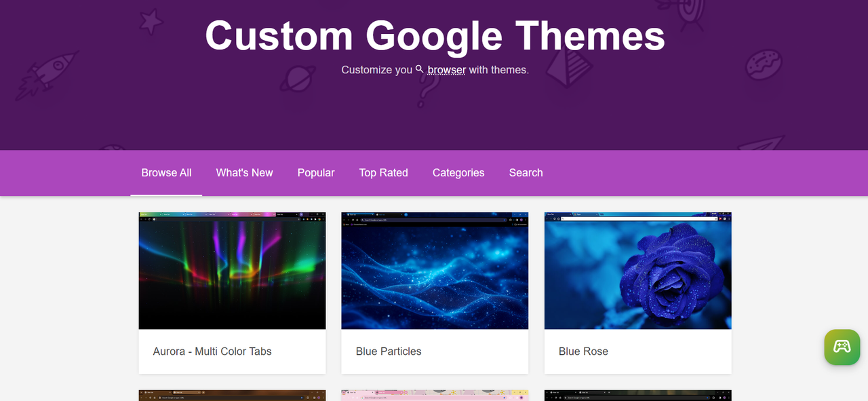This screenshot has width=868, height=401.
Task: Click the Blue Rose preview image
Action: point(637,271)
